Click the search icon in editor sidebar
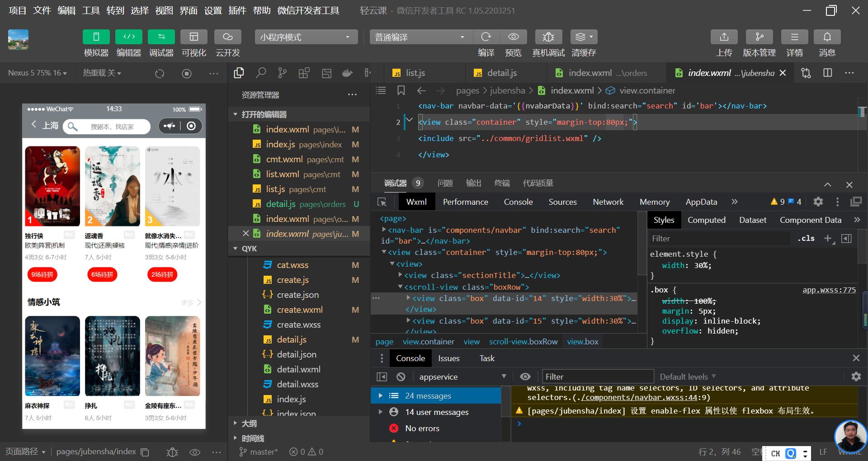The image size is (868, 461). [x=261, y=73]
